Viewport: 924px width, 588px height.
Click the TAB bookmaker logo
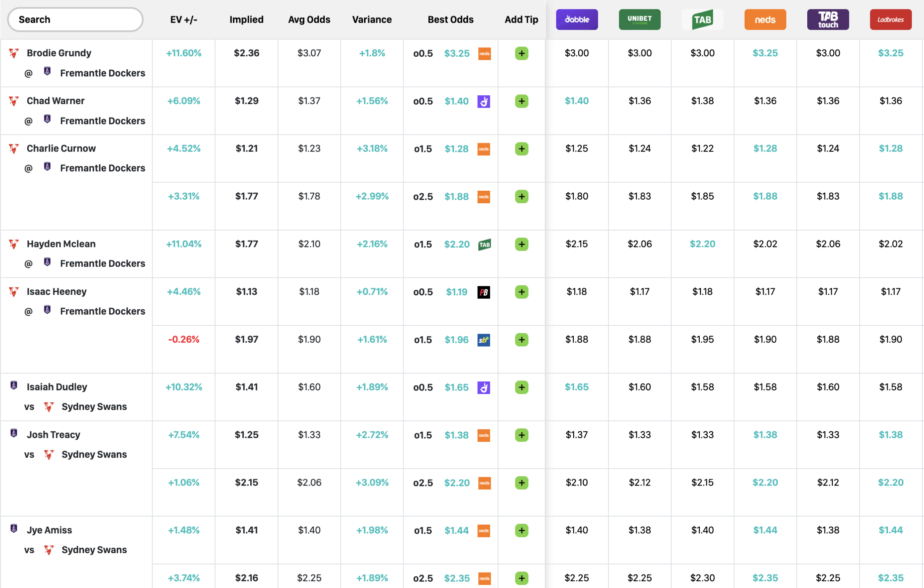(702, 19)
